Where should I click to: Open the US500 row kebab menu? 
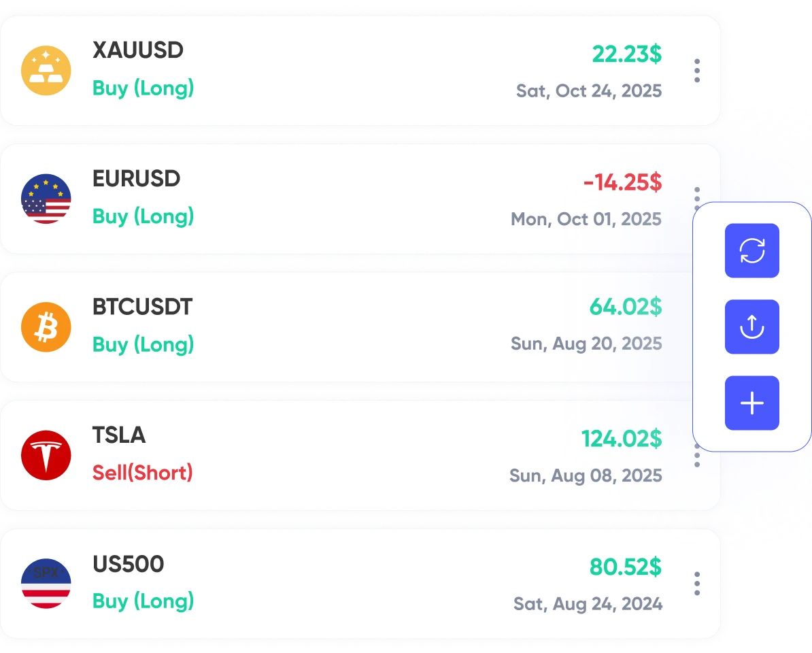[x=696, y=582]
